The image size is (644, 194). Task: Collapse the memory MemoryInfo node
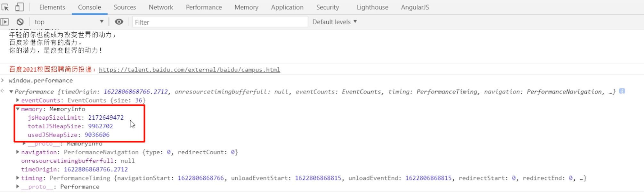[x=18, y=109]
